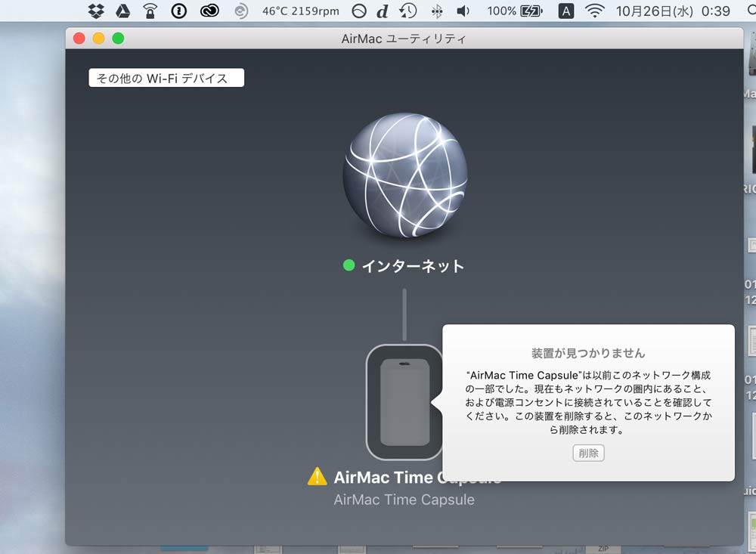Minimize the AirMac Utility window with yellow button

click(x=98, y=38)
